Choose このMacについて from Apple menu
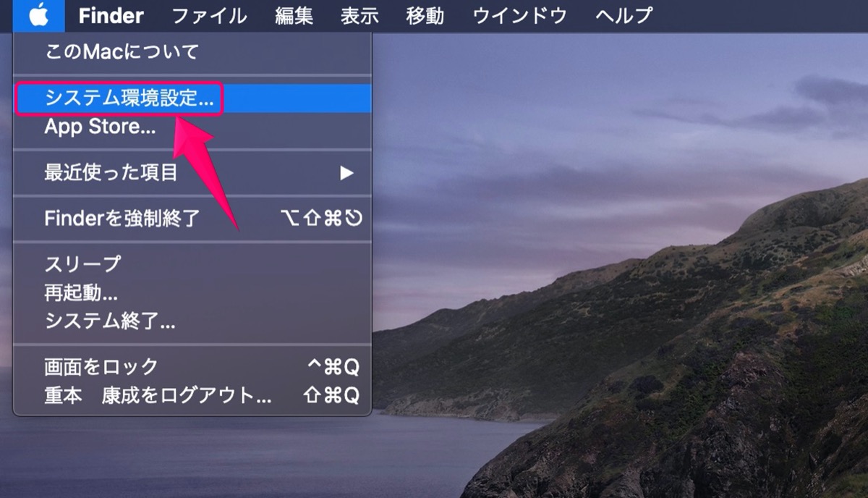 point(192,52)
